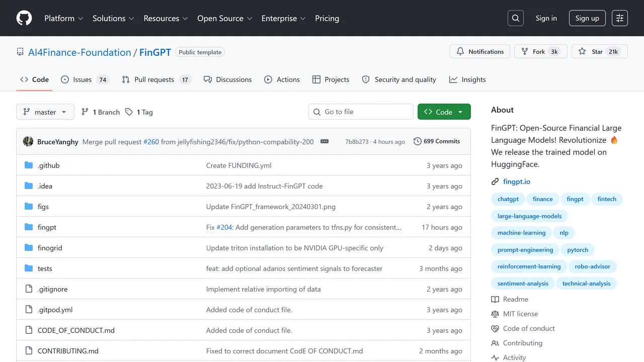
Task: Open issue #204 link in fingpt row
Action: tap(224, 227)
